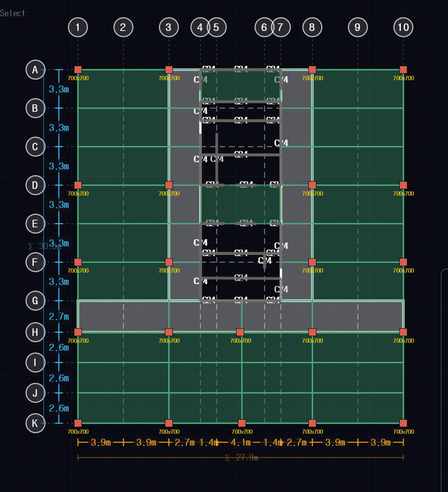
Task: Pick the corner column at grid K-1
Action: click(x=78, y=423)
